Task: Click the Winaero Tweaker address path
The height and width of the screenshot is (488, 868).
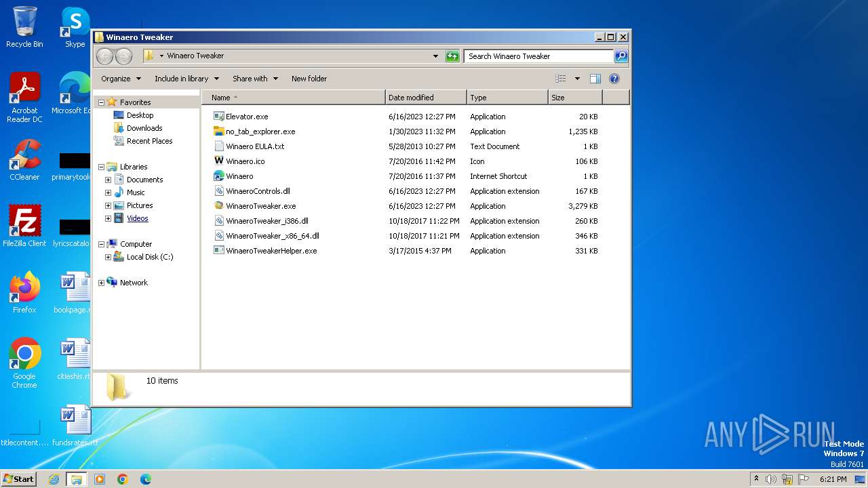Action: 195,56
